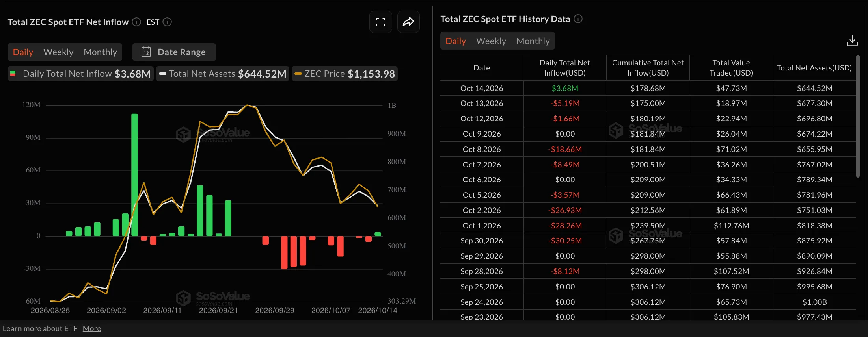The image size is (868, 337).
Task: Download the history data table
Action: coord(852,41)
